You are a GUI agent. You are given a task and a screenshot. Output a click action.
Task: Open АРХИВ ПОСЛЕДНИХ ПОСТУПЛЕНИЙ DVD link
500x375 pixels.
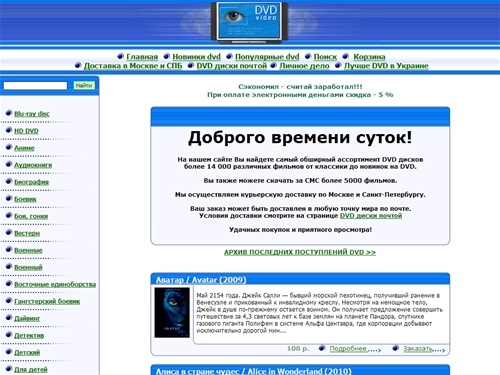300,252
